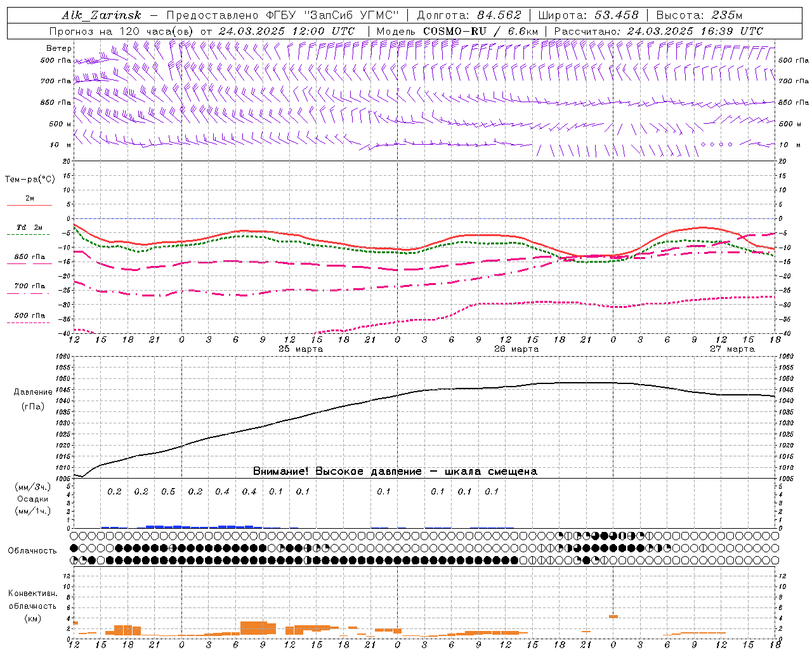
Task: Click the 26 марта date label
Action: (x=516, y=349)
